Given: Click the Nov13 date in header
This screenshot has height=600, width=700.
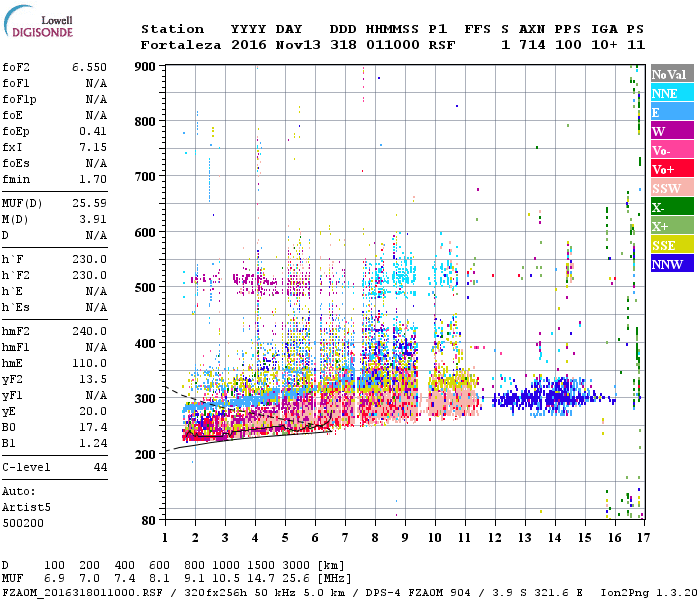Looking at the screenshot, I should [298, 45].
